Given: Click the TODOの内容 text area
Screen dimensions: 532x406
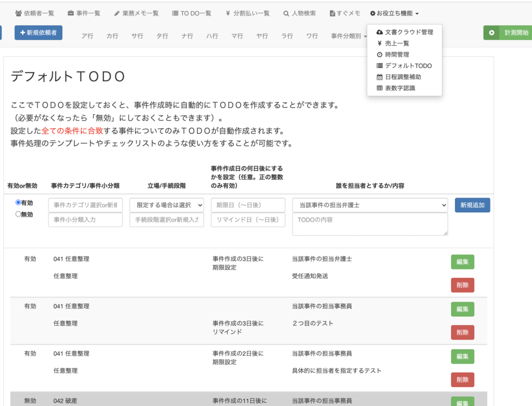Looking at the screenshot, I should tap(370, 224).
